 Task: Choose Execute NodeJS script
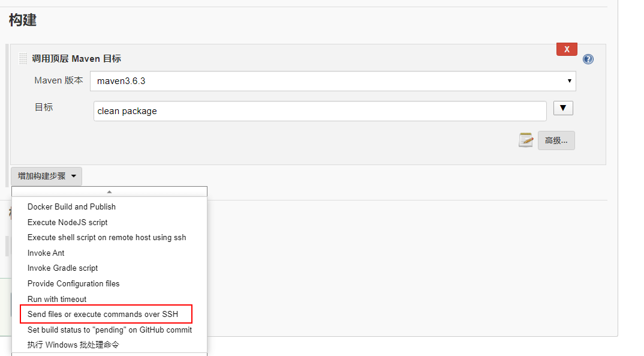(x=67, y=222)
